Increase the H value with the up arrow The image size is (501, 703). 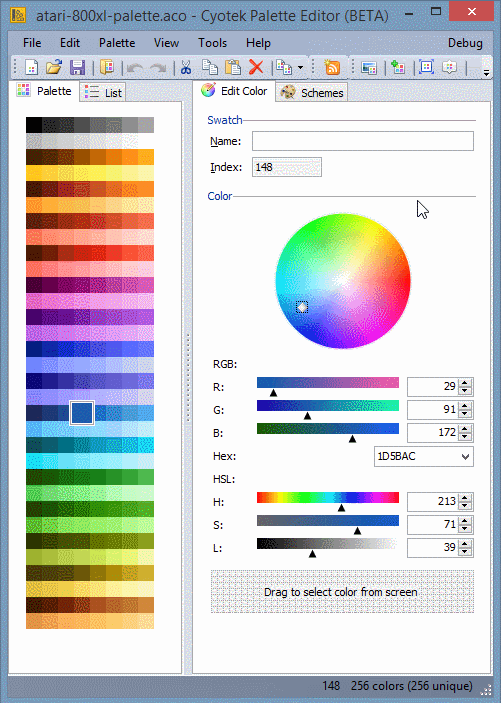point(465,498)
